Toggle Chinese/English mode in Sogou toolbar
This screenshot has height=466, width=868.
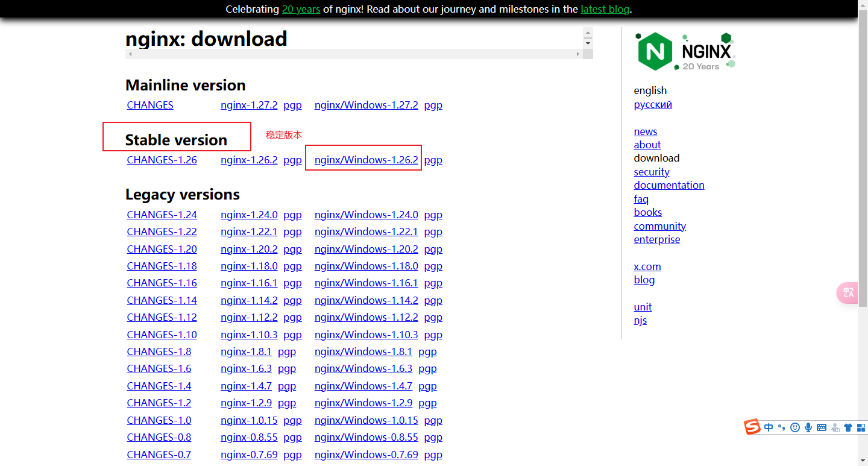[x=769, y=427]
